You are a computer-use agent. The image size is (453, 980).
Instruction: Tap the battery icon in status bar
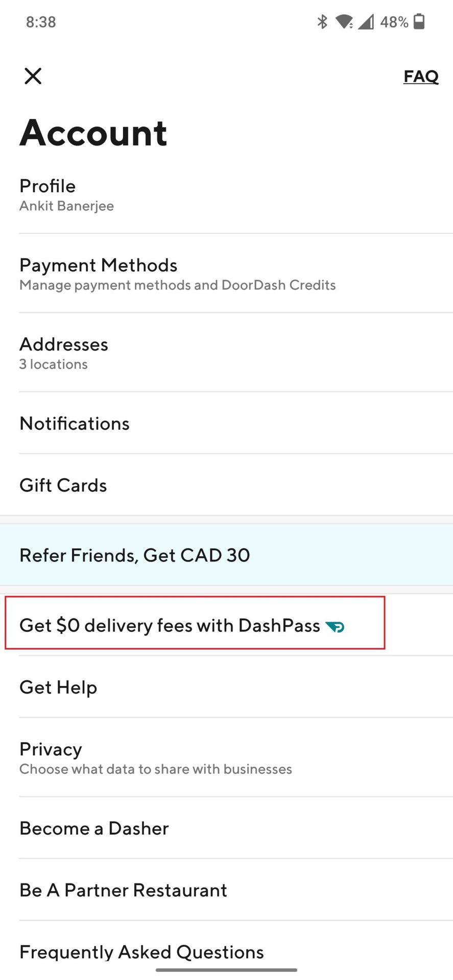(x=419, y=22)
